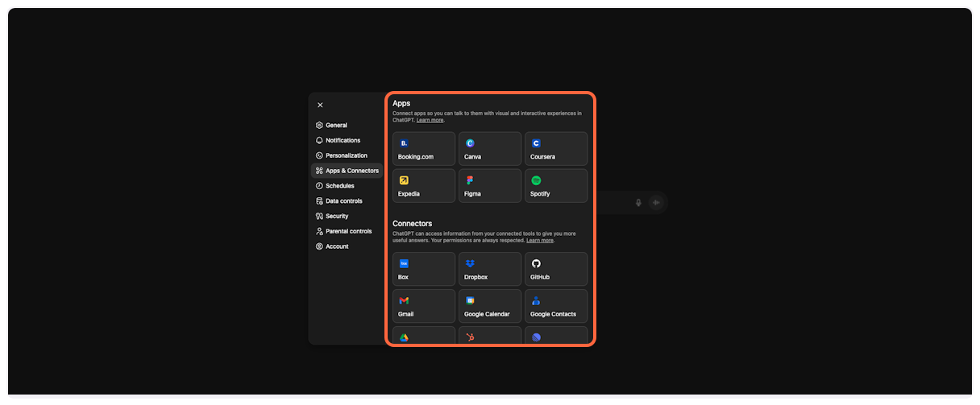Click the Expedia app icon

pos(404,180)
